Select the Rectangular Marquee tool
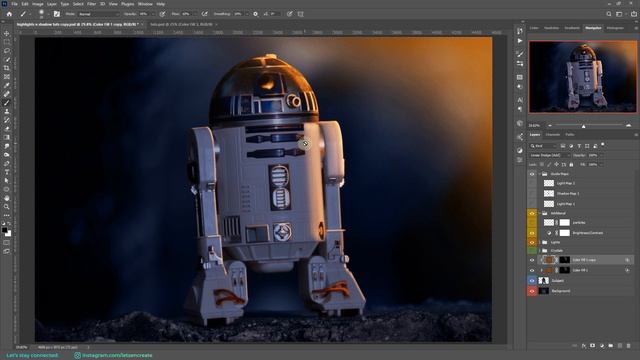This screenshot has width=640, height=360. 7,42
